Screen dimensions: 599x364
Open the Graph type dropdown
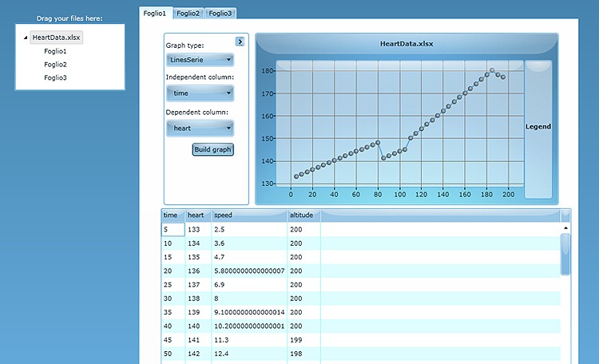pyautogui.click(x=200, y=59)
